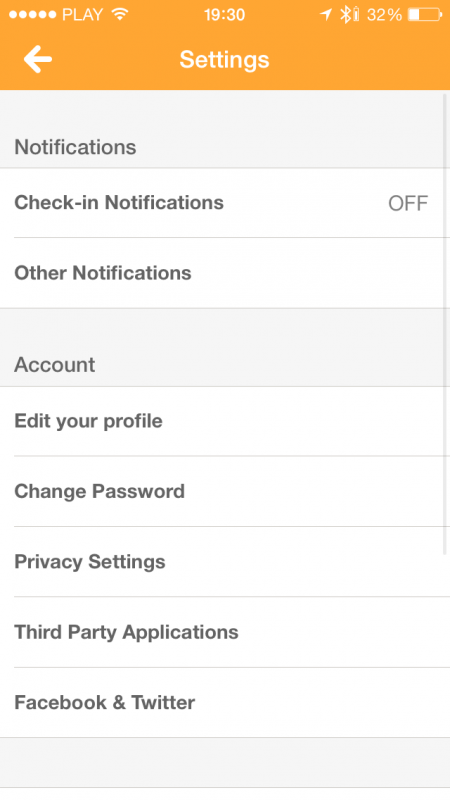
Task: Open Edit your profile
Action: (x=225, y=421)
